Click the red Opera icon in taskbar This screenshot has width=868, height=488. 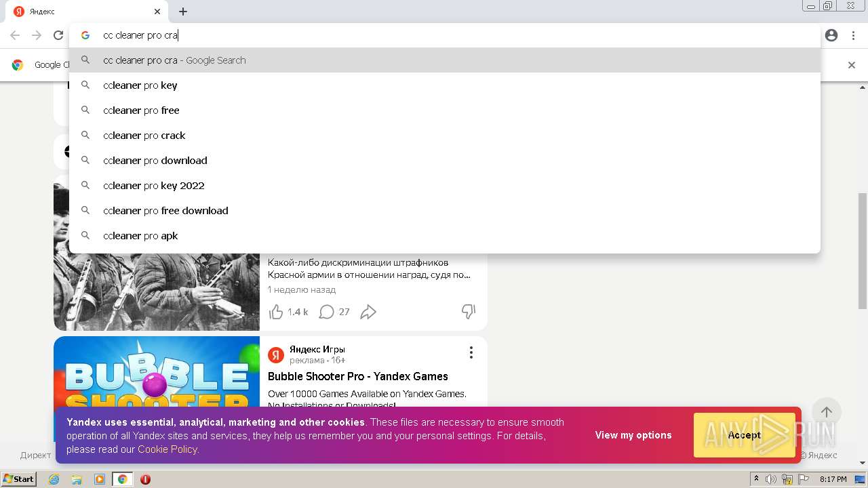pyautogui.click(x=145, y=479)
